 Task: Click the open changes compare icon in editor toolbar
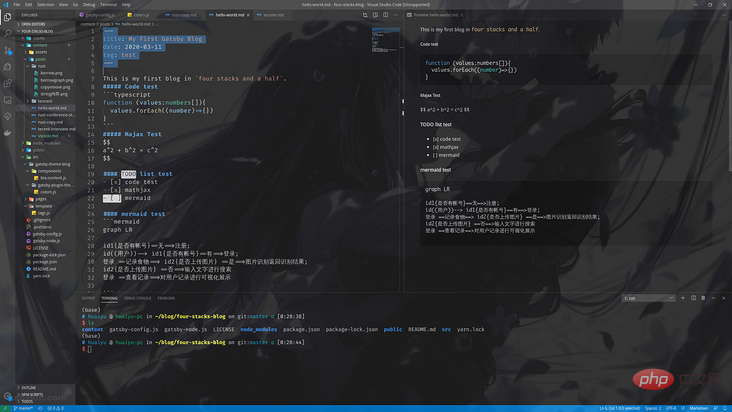point(365,15)
